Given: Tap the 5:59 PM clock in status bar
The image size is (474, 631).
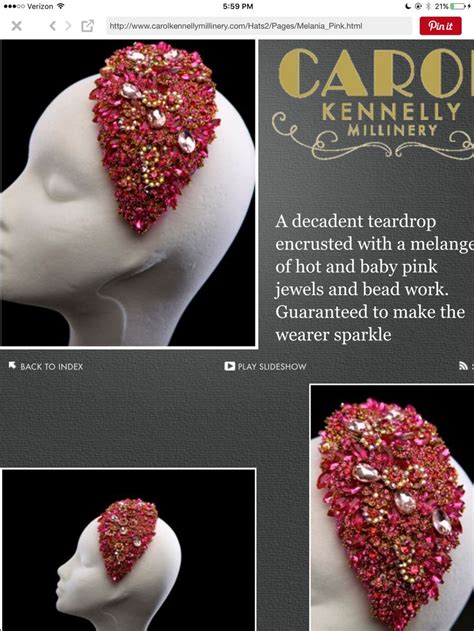Looking at the screenshot, I should (x=237, y=6).
